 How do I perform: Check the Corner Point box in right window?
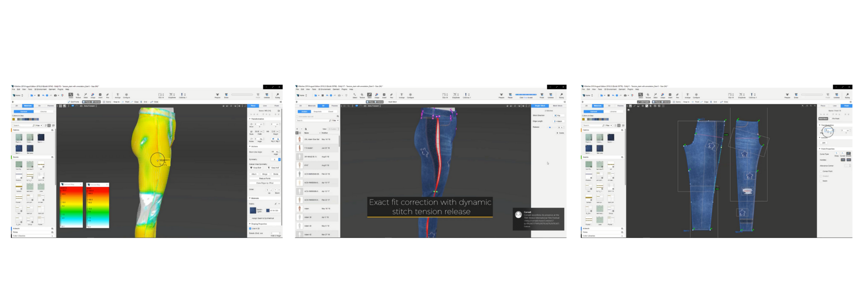[821, 171]
